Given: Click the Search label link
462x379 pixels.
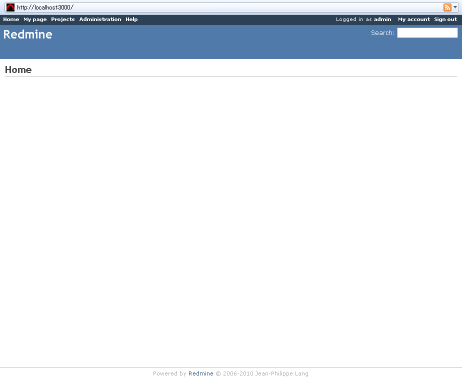Looking at the screenshot, I should (382, 33).
